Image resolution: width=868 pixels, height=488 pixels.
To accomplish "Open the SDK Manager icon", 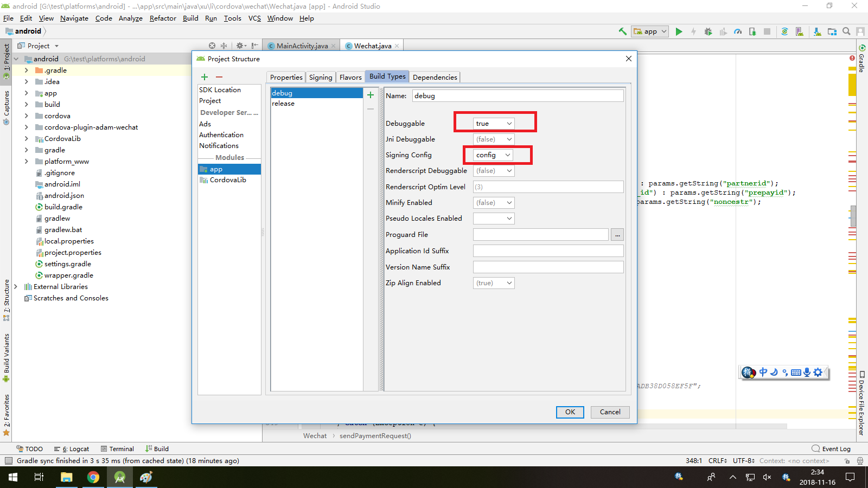I will click(x=817, y=31).
